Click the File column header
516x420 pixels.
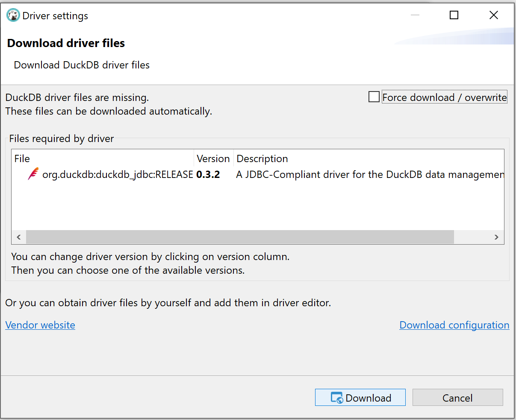tap(22, 159)
